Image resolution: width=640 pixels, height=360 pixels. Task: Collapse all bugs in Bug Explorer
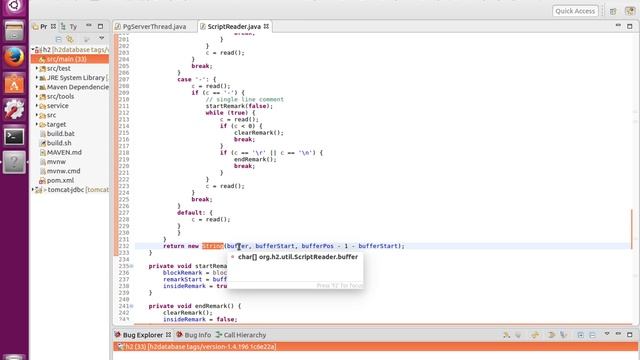pyautogui.click(x=592, y=335)
